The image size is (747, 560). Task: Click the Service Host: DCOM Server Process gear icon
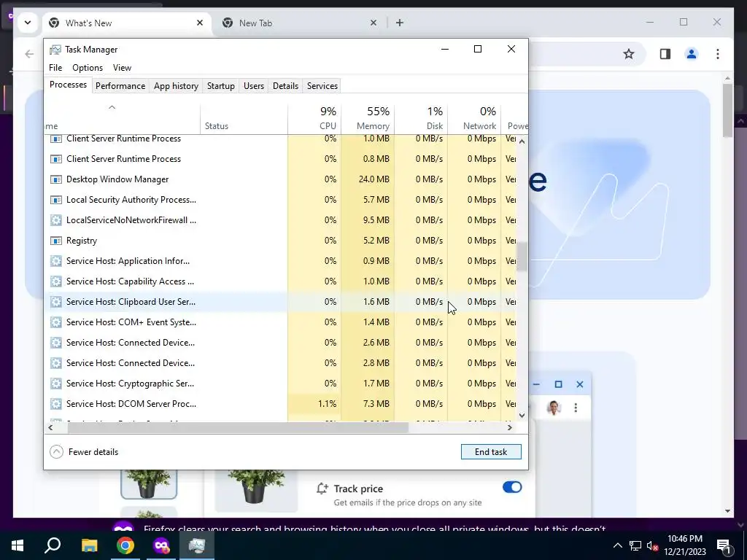[x=56, y=404]
